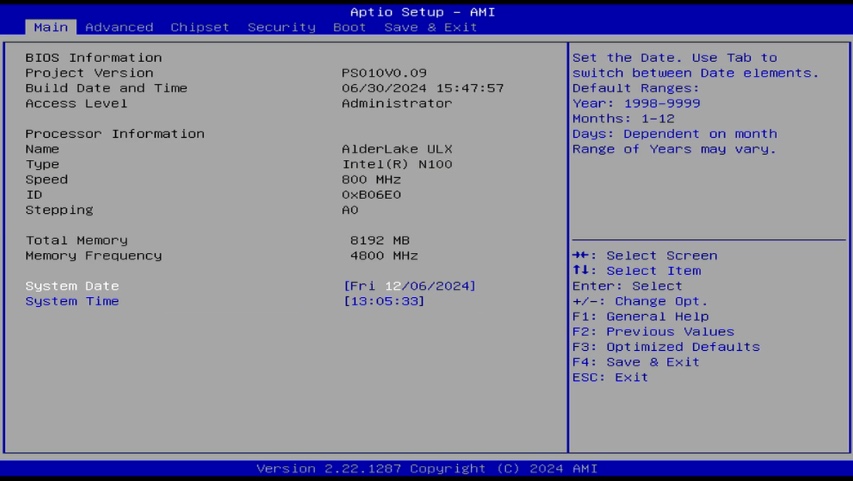
Task: Open the Save & Exit tab
Action: click(x=430, y=27)
